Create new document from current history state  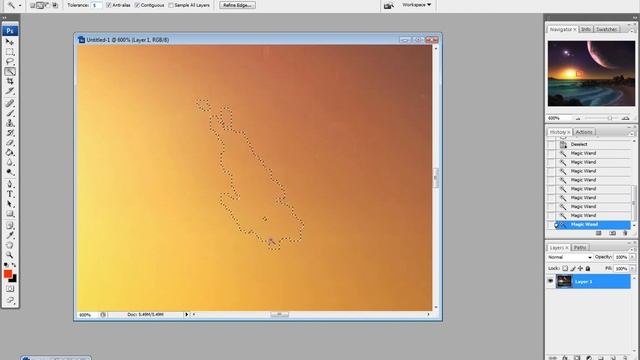(598, 233)
